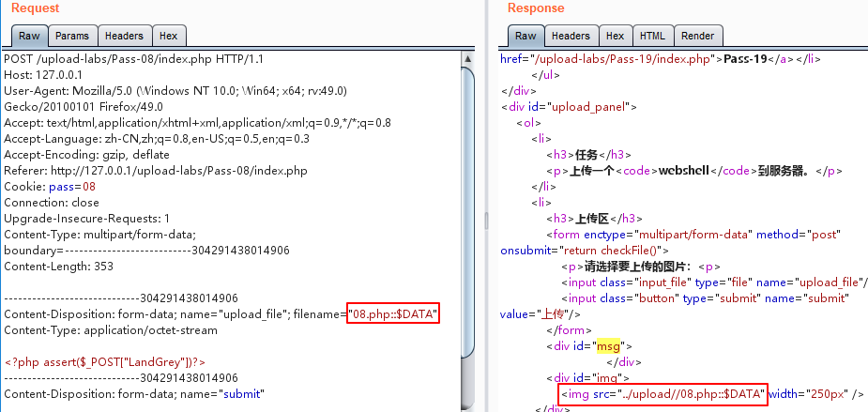The height and width of the screenshot is (412, 868).
Task: Click the boundary=304291438014906 header line
Action: click(x=146, y=251)
